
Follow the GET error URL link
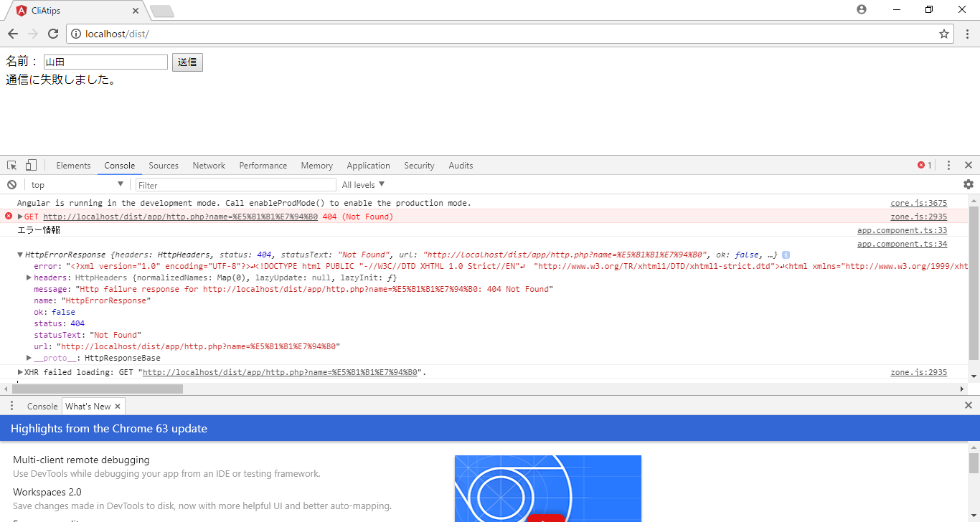[181, 217]
